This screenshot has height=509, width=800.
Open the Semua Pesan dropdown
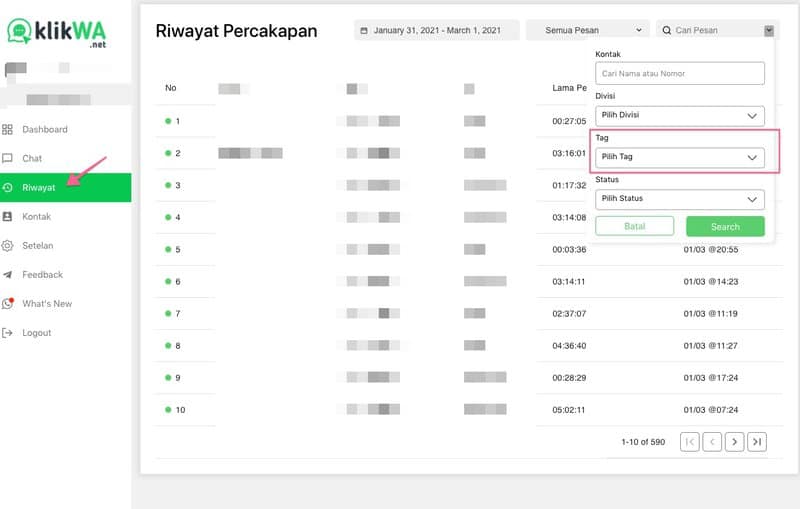588,31
